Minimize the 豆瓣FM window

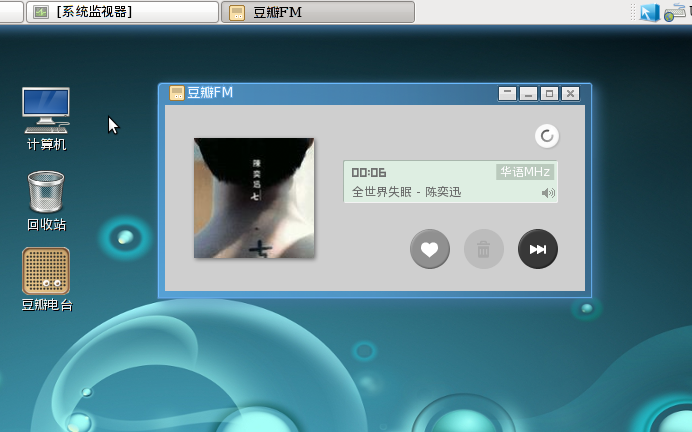point(528,93)
